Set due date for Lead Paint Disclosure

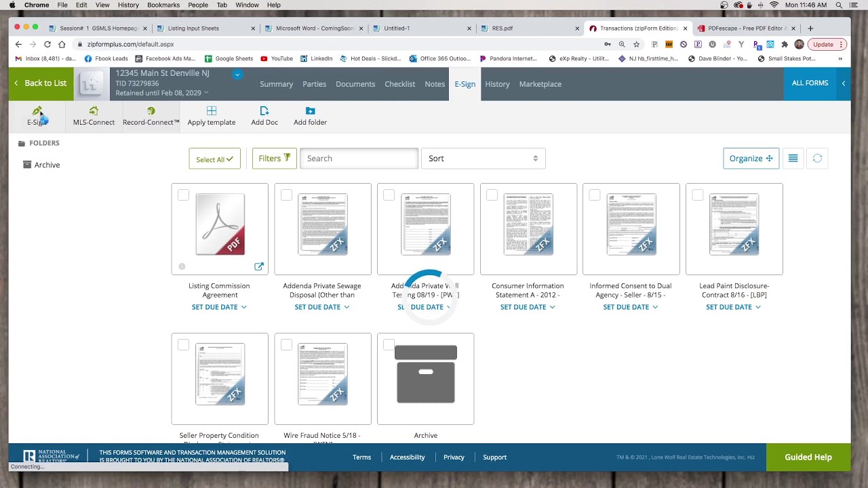point(734,307)
